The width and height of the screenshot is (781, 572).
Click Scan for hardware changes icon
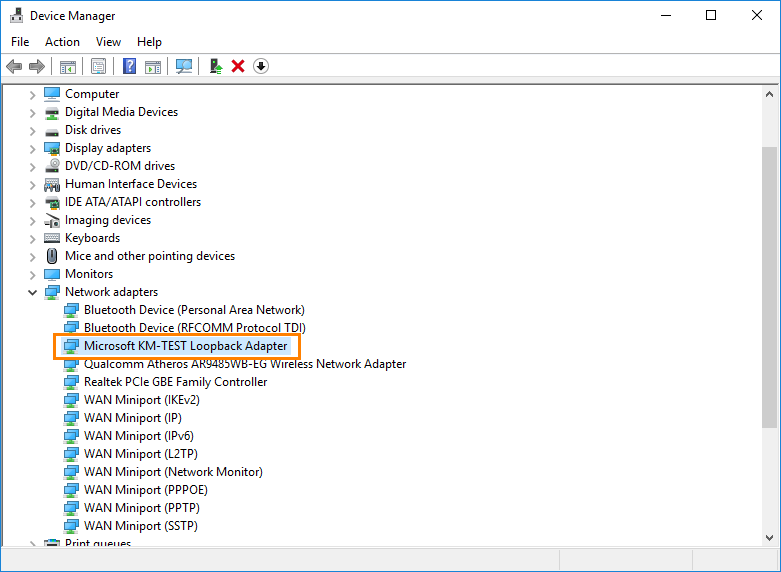184,66
